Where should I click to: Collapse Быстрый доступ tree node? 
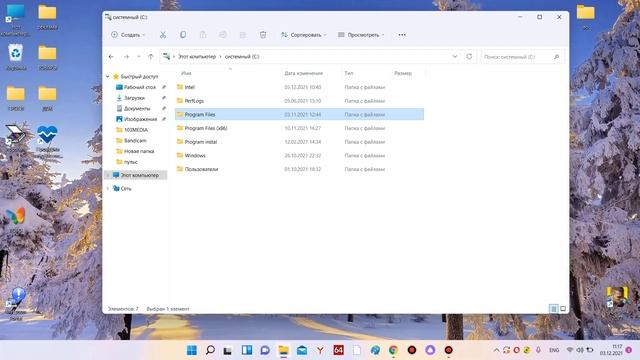click(108, 76)
